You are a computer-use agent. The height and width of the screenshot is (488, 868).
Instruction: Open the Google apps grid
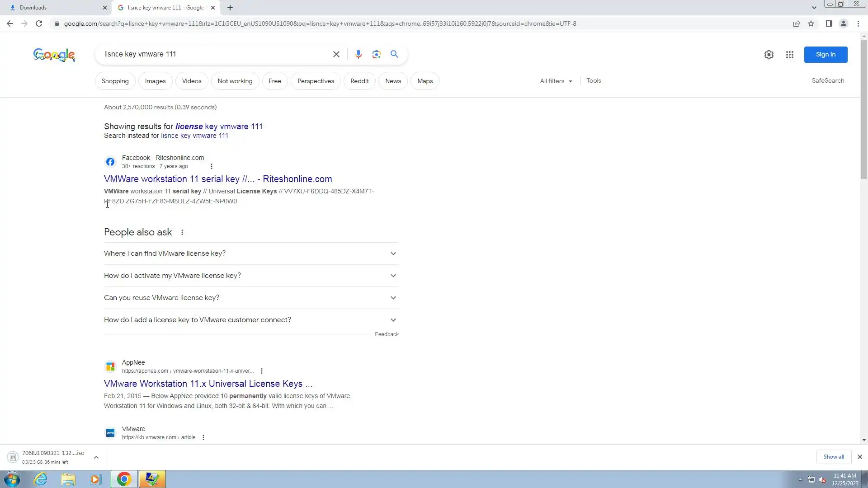(x=789, y=55)
